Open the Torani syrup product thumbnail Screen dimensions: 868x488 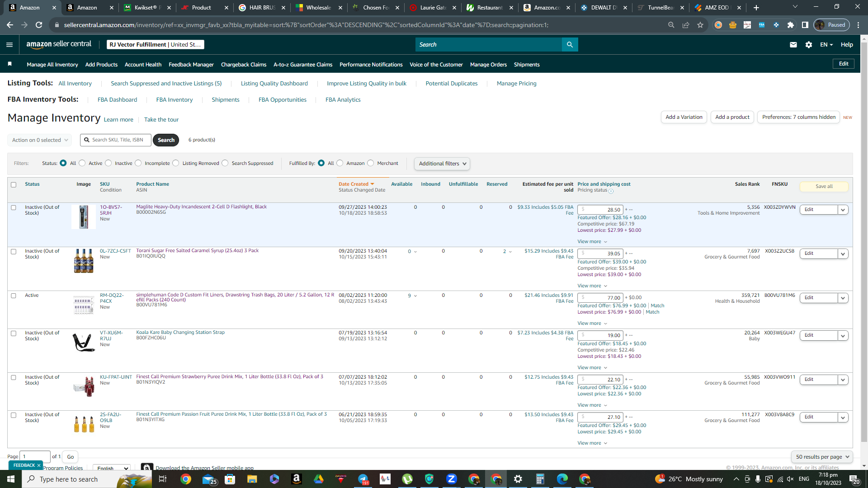click(84, 261)
